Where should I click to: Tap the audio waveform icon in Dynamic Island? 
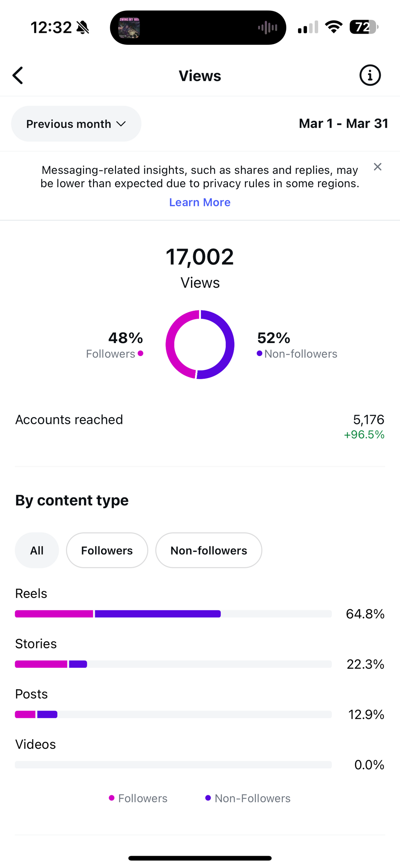pos(268,27)
